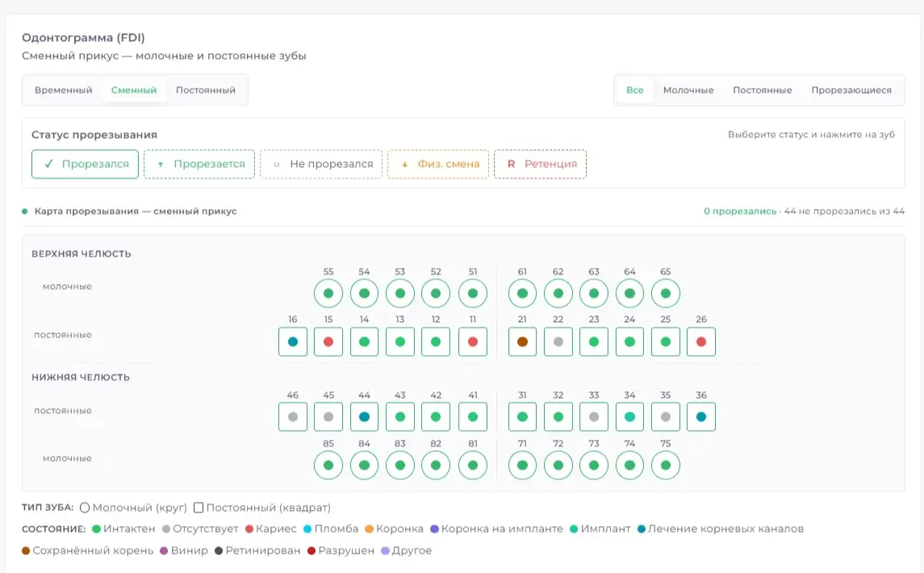Screen dimensions: 924x573
Task: Select permanent tooth 24
Action: [x=630, y=342]
